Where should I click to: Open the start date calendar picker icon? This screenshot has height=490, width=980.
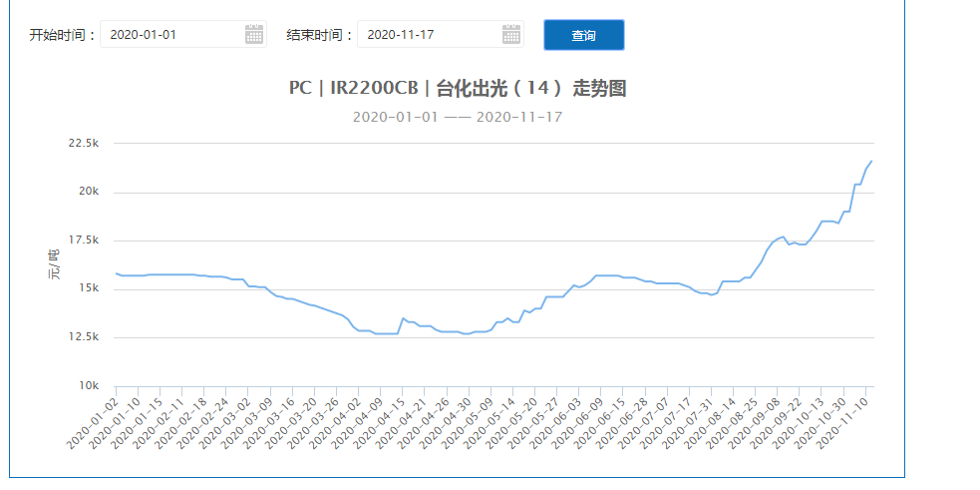(254, 35)
